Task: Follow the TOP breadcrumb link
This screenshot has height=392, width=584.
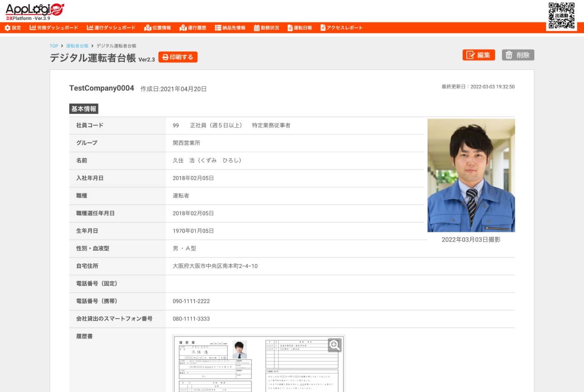Action: click(54, 46)
